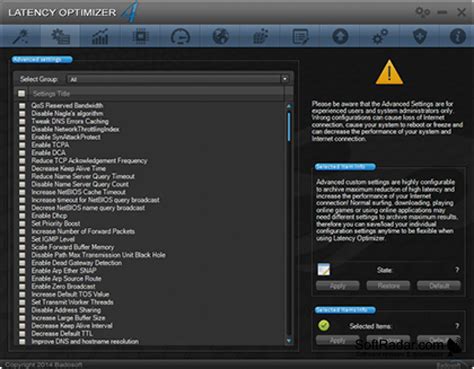Open the magic wand optimize tab
The image size is (474, 369).
(x=21, y=36)
